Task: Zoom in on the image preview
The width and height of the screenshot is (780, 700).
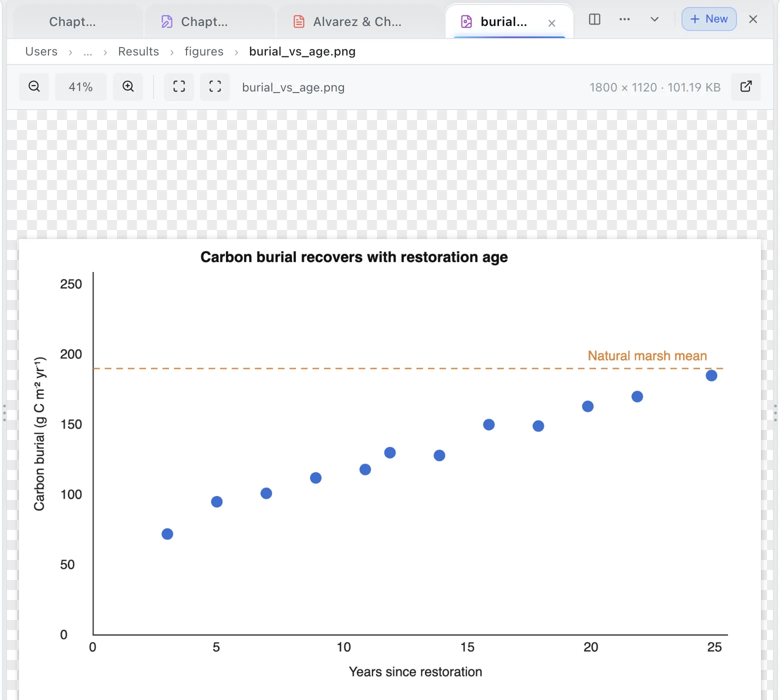Action: point(128,87)
